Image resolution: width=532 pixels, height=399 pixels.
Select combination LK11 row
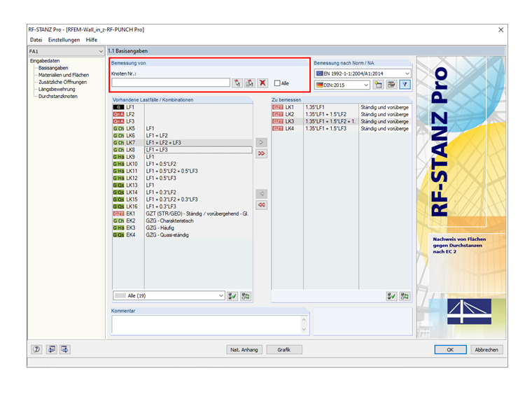click(183, 171)
